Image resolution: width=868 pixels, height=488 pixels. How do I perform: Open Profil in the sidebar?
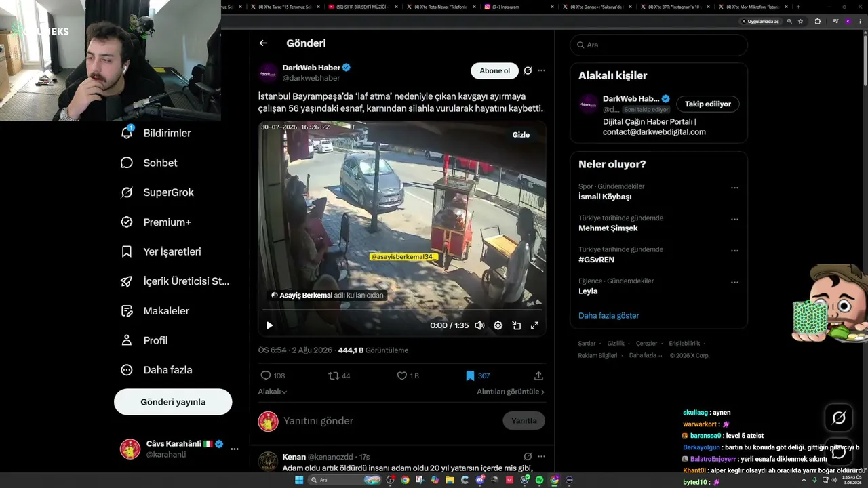(144, 340)
